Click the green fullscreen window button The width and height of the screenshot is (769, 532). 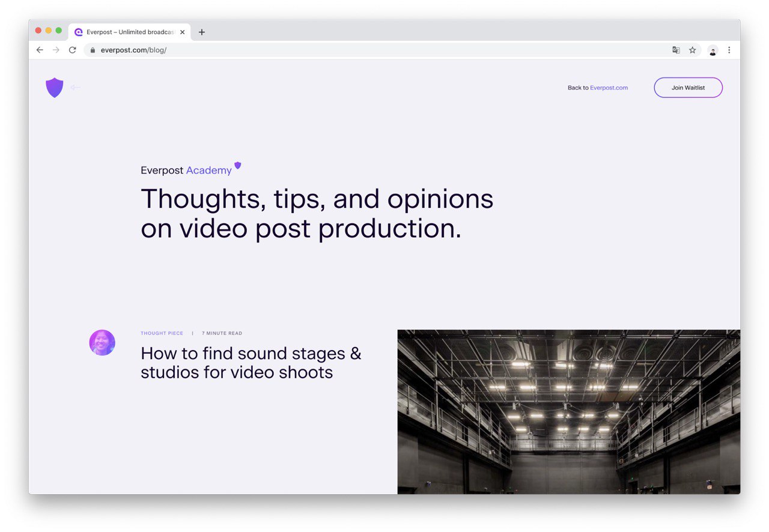click(59, 31)
